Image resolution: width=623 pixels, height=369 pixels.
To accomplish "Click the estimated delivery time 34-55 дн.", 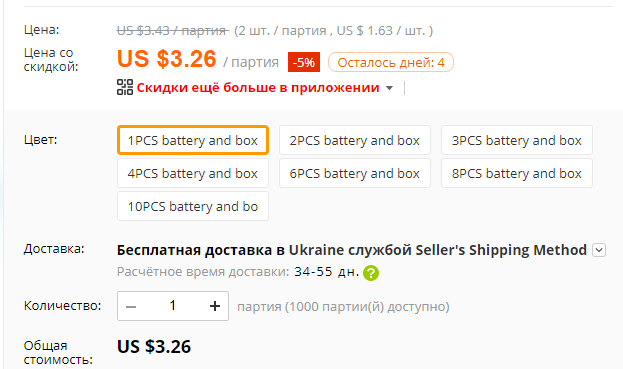I will tap(326, 272).
